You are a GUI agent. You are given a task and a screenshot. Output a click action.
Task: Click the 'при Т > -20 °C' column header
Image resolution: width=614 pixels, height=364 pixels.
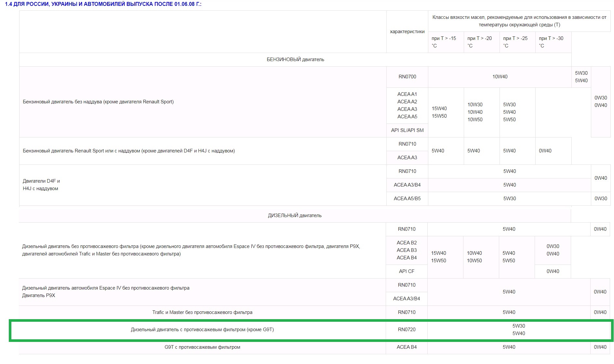click(x=482, y=42)
